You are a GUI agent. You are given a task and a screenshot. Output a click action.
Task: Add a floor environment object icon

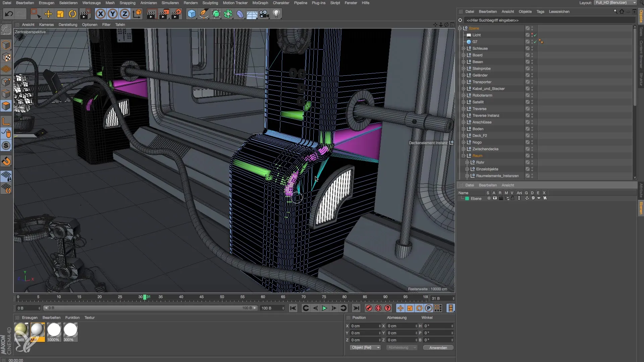click(x=252, y=14)
